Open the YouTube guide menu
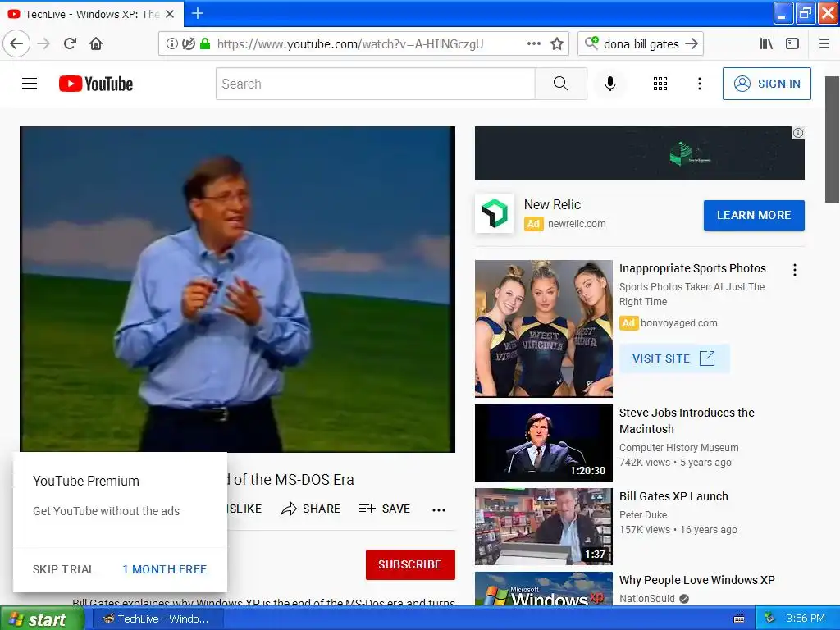Image resolution: width=840 pixels, height=630 pixels. (30, 84)
